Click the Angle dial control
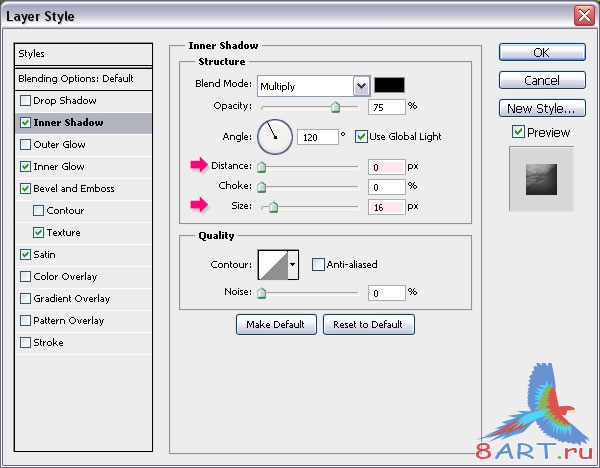Image resolution: width=600 pixels, height=468 pixels. [275, 137]
